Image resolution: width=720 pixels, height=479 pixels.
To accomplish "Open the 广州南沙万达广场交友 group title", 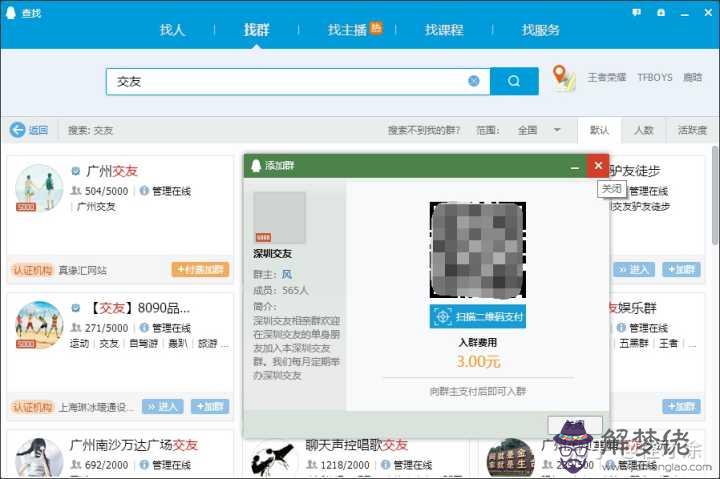I will [x=134, y=445].
